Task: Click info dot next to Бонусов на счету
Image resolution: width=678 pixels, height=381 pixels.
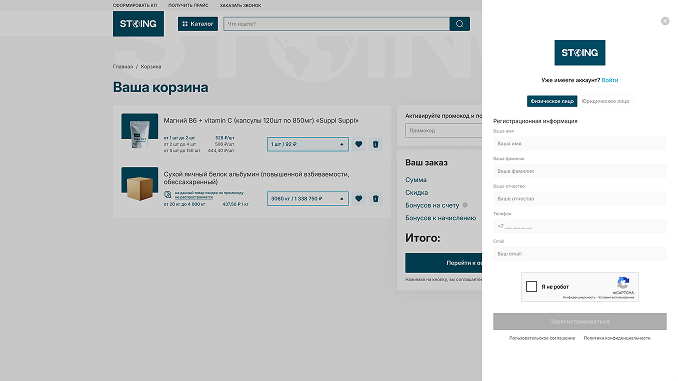Action: pos(465,205)
